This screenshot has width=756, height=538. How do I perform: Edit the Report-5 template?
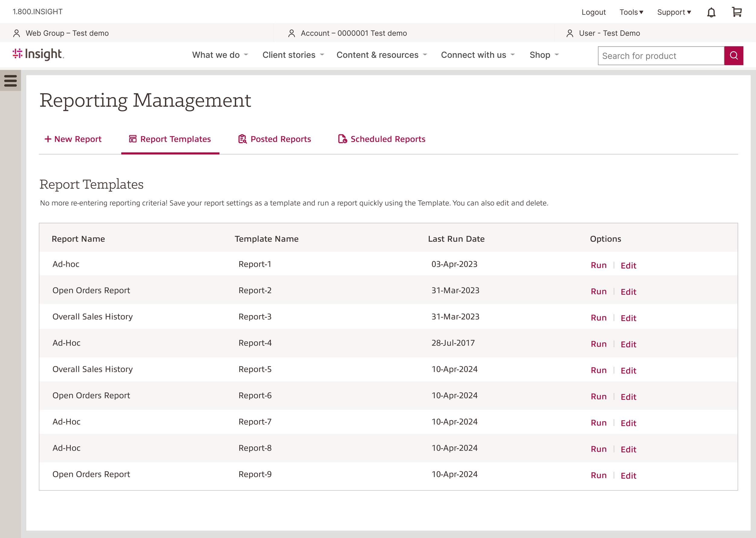click(x=628, y=371)
